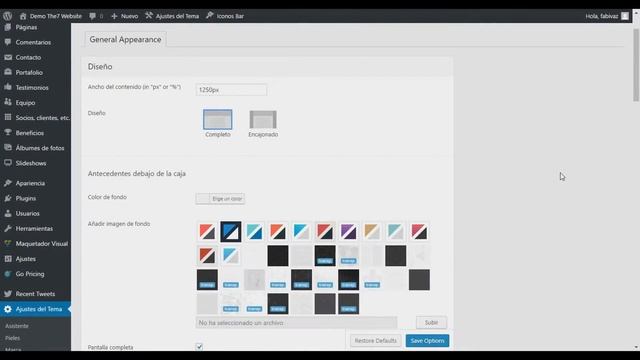640x360 pixels.
Task: Click the Añadir imagen de fondo label
Action: [119, 224]
